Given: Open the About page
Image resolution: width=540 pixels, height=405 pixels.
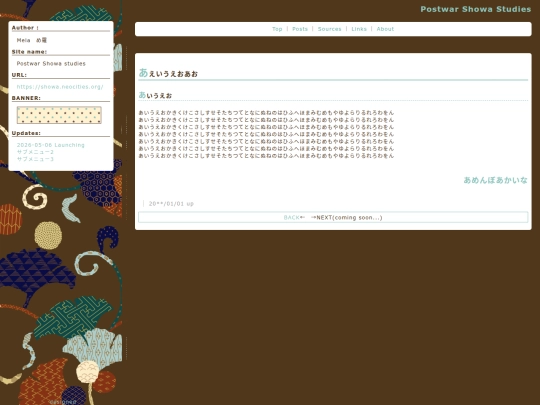Looking at the screenshot, I should click(385, 29).
